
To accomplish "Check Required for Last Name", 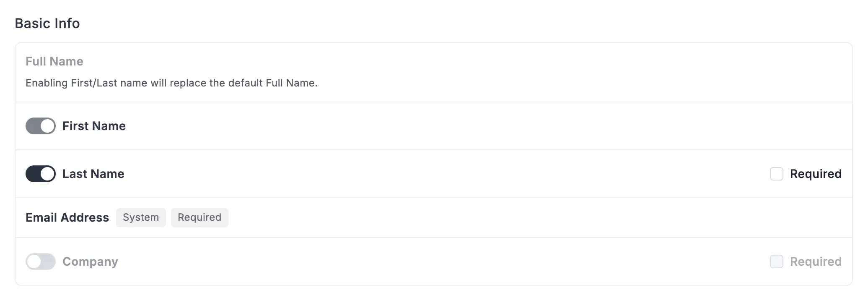I will pos(776,173).
